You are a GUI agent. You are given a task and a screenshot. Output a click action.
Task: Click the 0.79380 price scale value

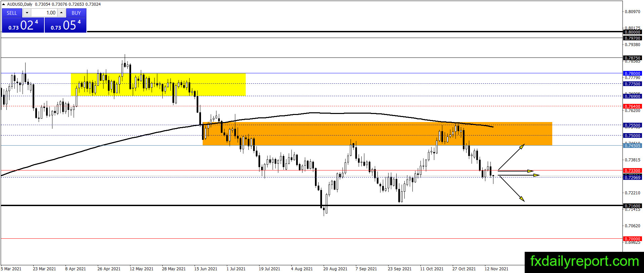(632, 45)
